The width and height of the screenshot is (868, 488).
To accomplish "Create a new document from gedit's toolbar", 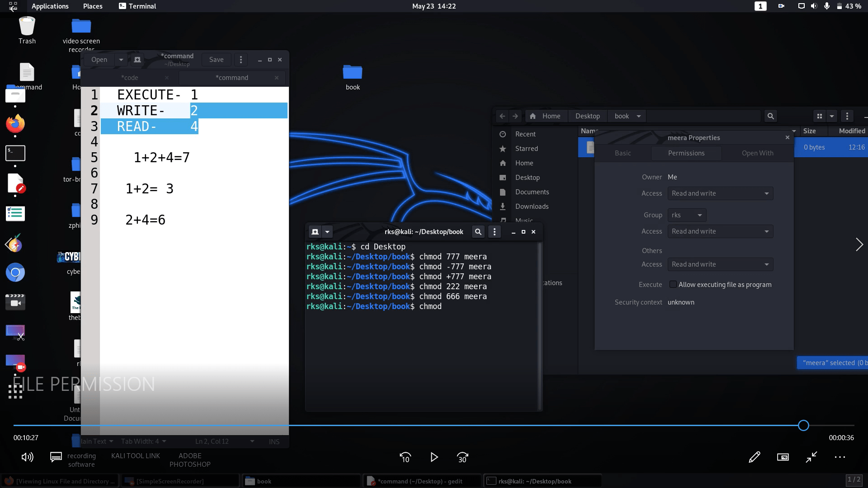I will 137,59.
